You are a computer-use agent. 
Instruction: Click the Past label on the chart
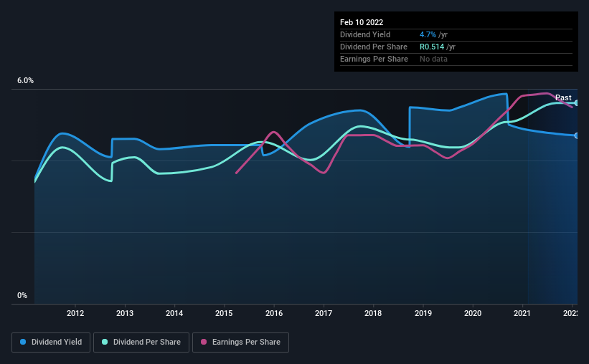pos(563,97)
